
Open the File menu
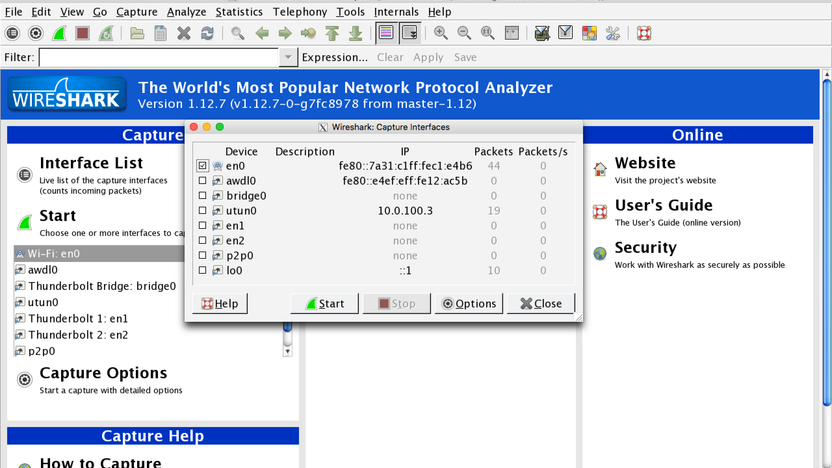point(13,12)
